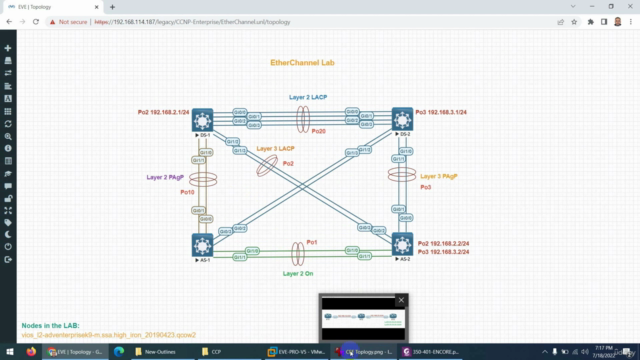Toggle fullscreen with the expand-arrows sidebar icon
Screen dimensions: 640x360
(8, 211)
